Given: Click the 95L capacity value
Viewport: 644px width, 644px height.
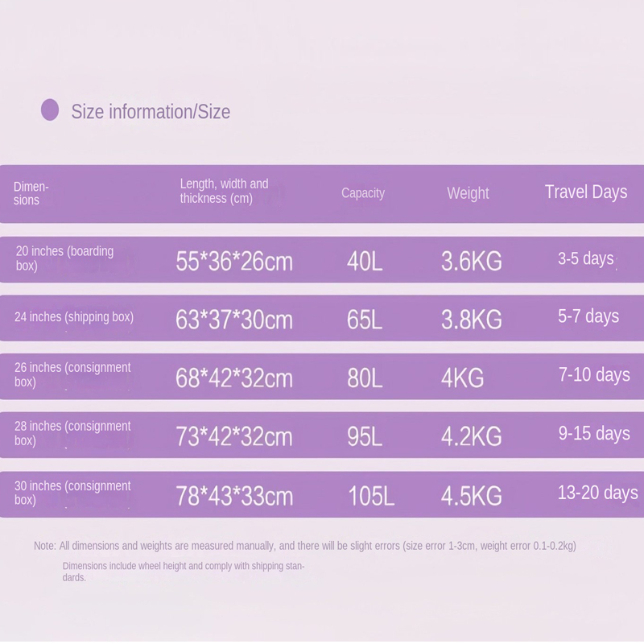Looking at the screenshot, I should (365, 436).
